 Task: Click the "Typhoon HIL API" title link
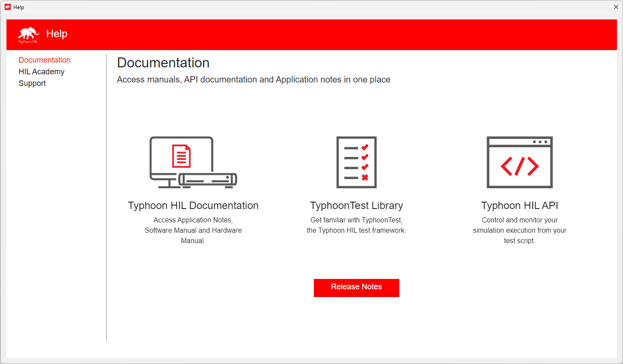(519, 206)
